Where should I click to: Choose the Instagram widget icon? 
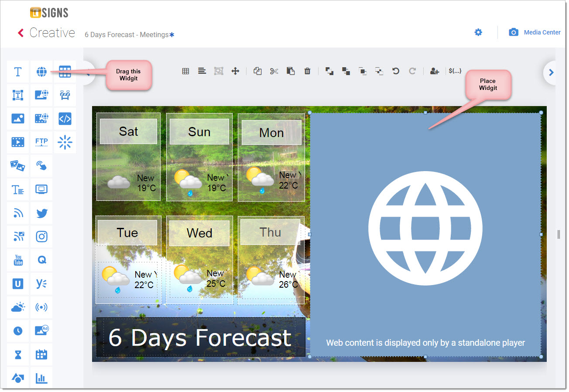click(41, 237)
